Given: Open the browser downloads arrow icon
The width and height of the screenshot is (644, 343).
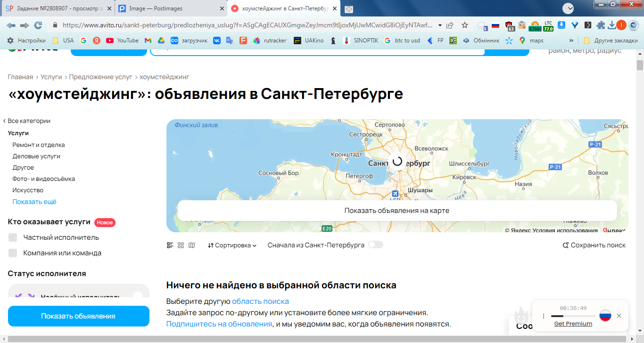Looking at the screenshot, I should [612, 25].
